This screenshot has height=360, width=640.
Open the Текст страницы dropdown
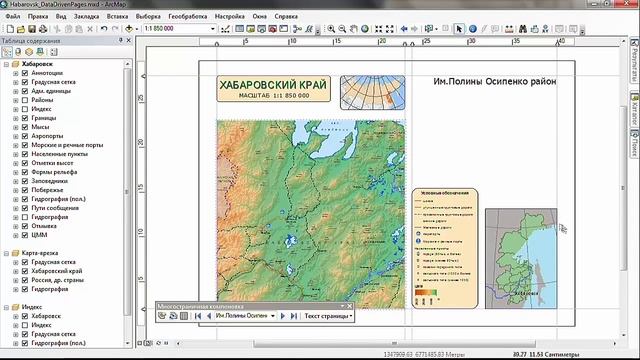click(x=328, y=316)
